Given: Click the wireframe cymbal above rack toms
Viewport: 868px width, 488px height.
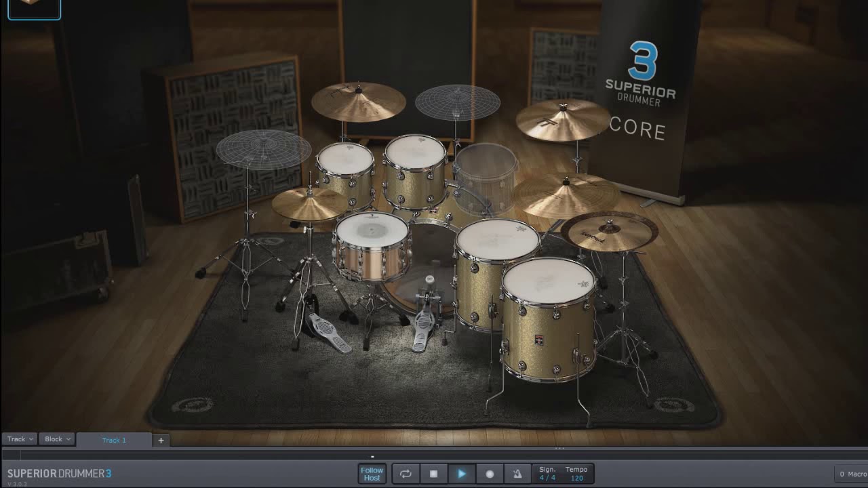Looking at the screenshot, I should pyautogui.click(x=457, y=102).
